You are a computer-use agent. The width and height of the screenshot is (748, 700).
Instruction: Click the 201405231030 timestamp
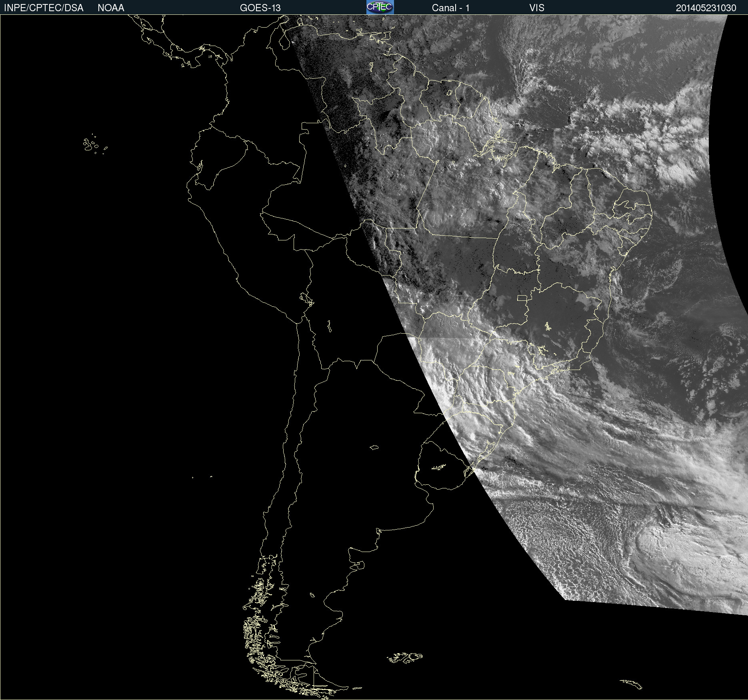706,8
